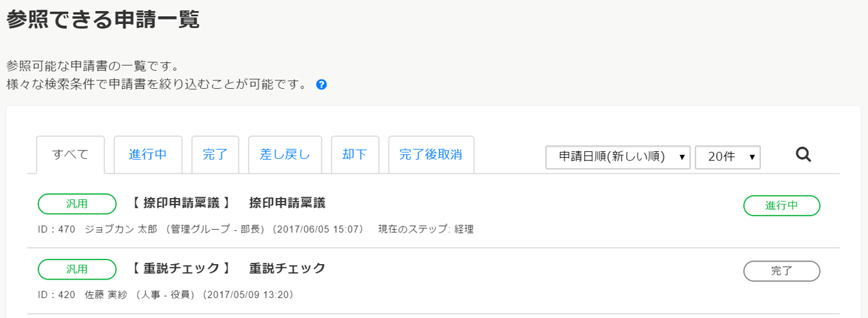Switch to the すべて tab
The image size is (868, 318).
[x=71, y=155]
